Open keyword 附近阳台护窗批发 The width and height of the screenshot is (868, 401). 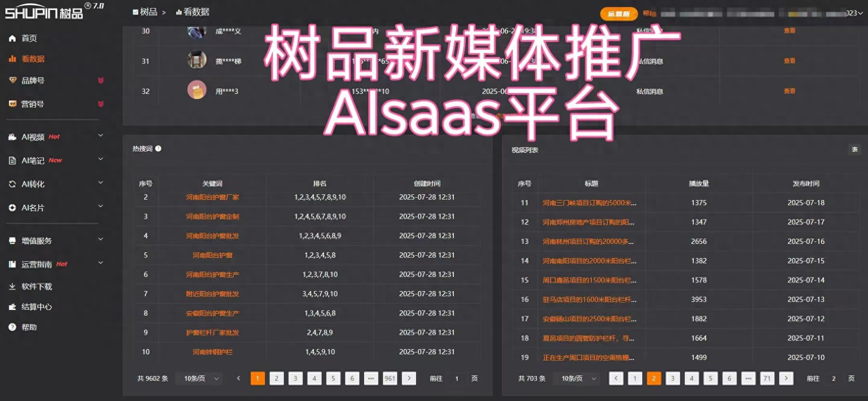[213, 294]
